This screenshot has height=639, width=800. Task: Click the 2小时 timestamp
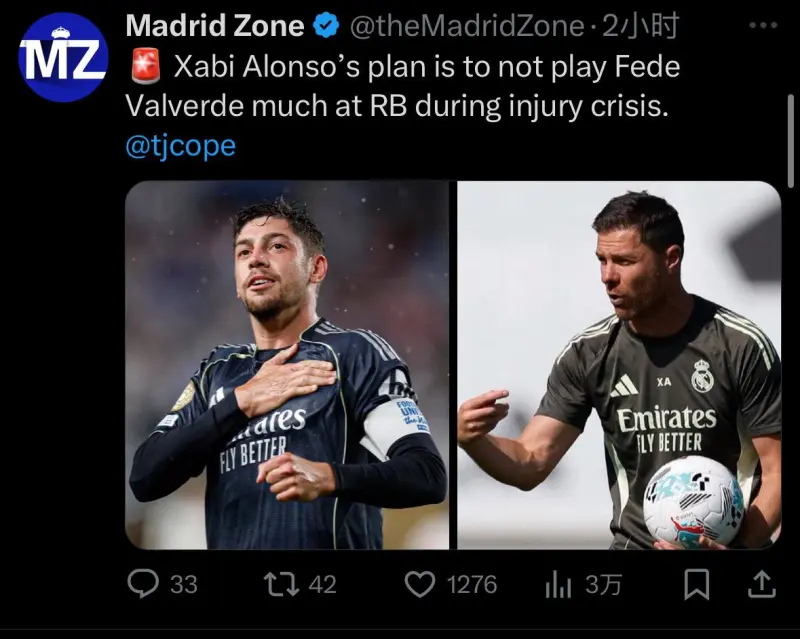(640, 26)
